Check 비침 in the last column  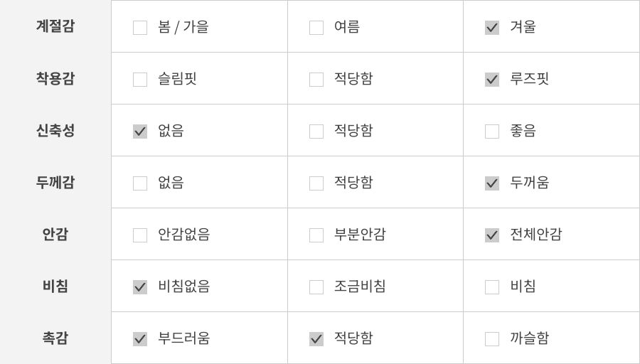point(492,287)
